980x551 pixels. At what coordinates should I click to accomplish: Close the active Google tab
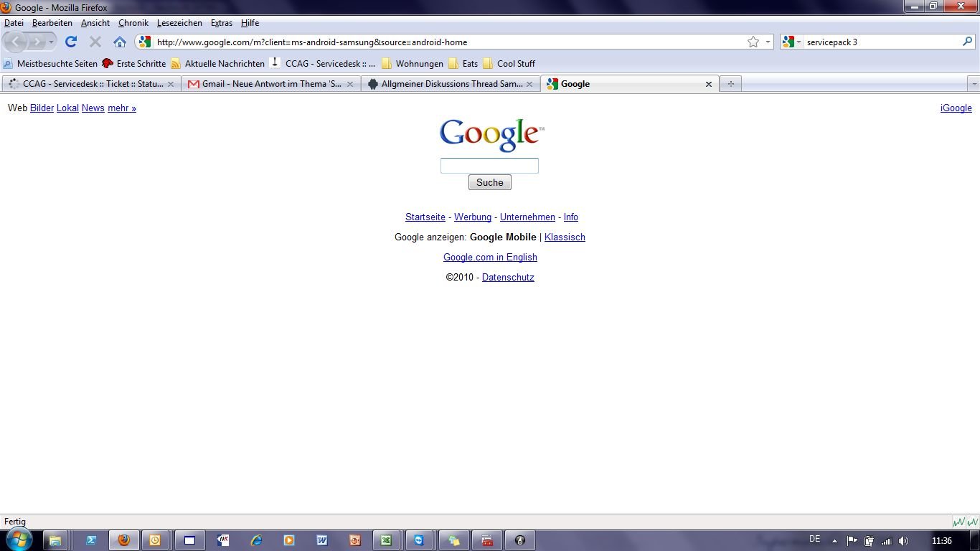(709, 84)
